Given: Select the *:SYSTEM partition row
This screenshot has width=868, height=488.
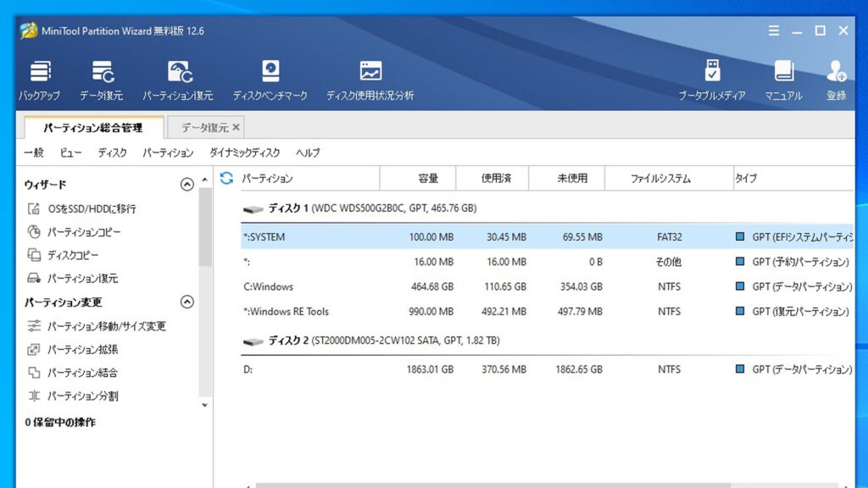Looking at the screenshot, I should (547, 237).
